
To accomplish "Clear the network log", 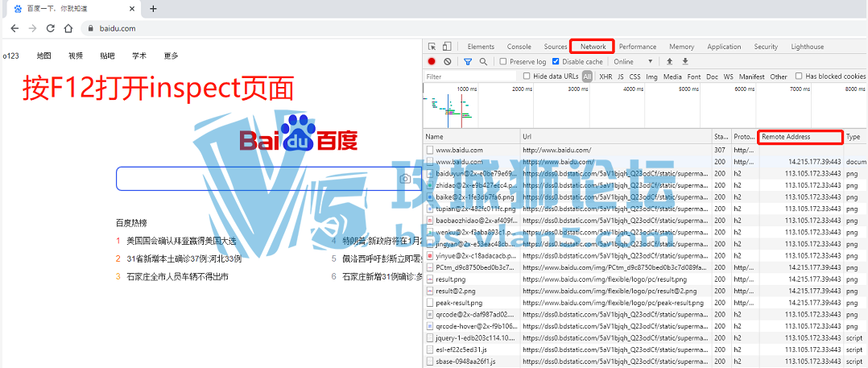I will pos(448,61).
